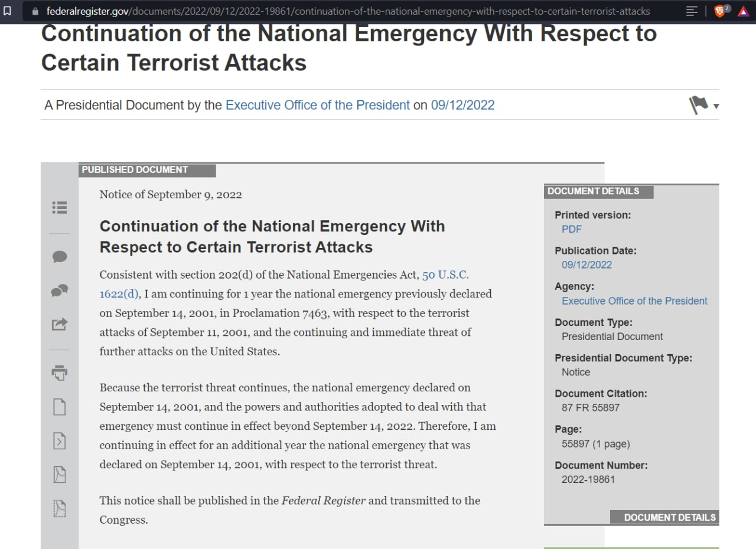This screenshot has height=549, width=756.
Task: Expand the flag dropdown arrow
Action: click(716, 107)
